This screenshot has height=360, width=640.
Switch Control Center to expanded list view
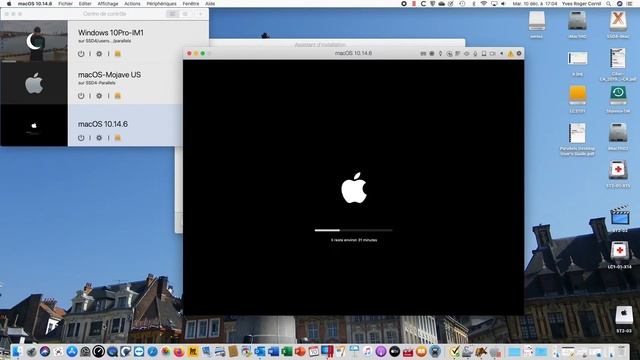pyautogui.click(x=172, y=14)
